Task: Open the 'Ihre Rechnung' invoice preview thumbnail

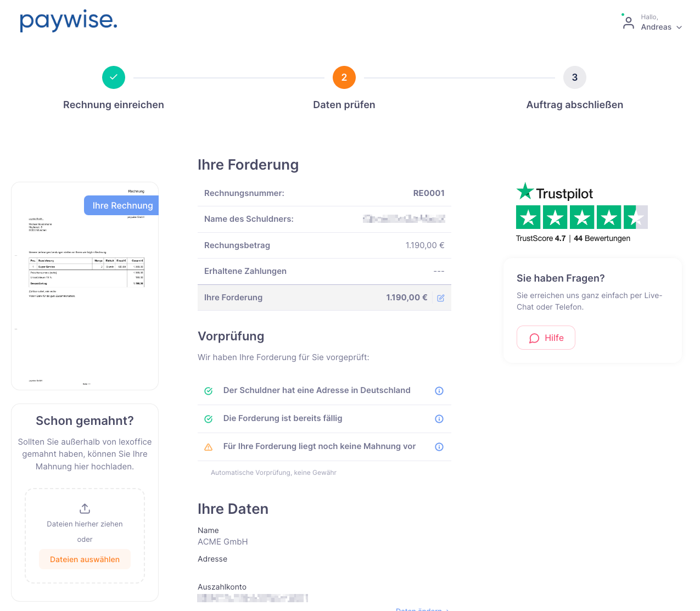Action: point(85,285)
